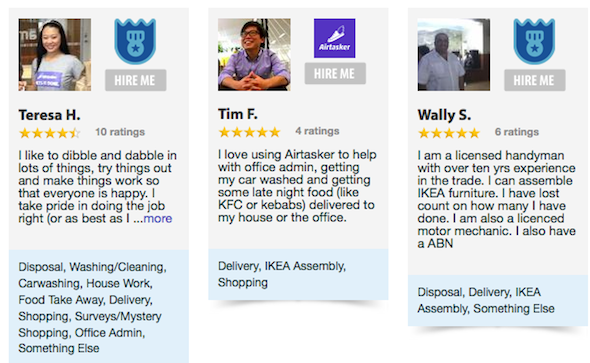The height and width of the screenshot is (363, 590).
Task: Open Teresa H.'s profile photo
Action: [x=55, y=55]
